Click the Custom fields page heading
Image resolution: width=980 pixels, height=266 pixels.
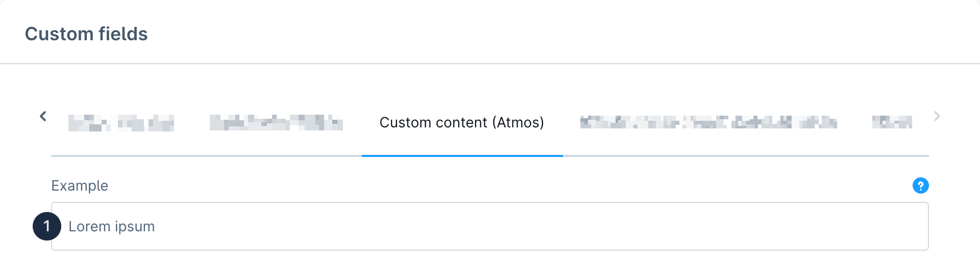pyautogui.click(x=86, y=34)
